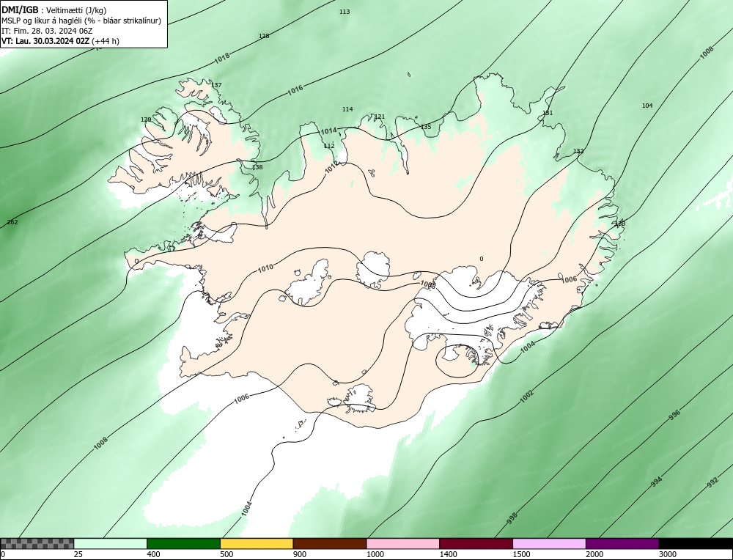The width and height of the screenshot is (733, 560).
Task: Select the map value 128
Action: (x=264, y=36)
